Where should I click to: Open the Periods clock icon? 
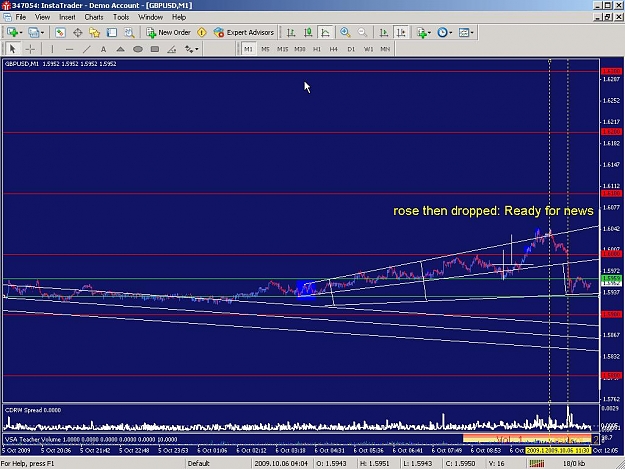point(442,32)
